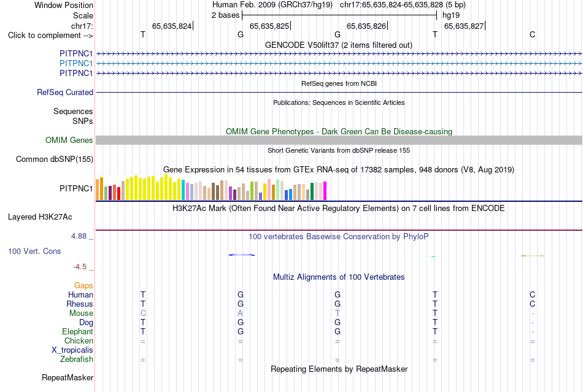Click the 'Chicken' species label
Image resolution: width=583 pixels, height=392 pixels.
79,340
